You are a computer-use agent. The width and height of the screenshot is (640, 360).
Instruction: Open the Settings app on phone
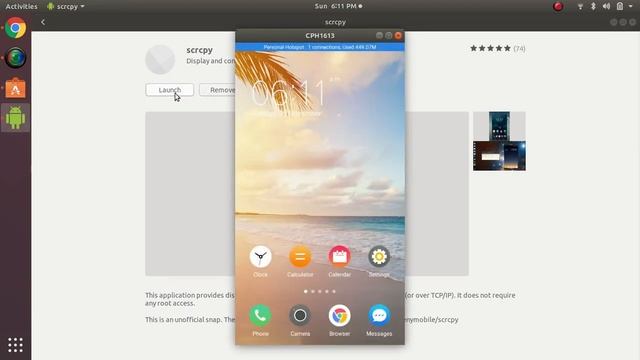pyautogui.click(x=379, y=257)
